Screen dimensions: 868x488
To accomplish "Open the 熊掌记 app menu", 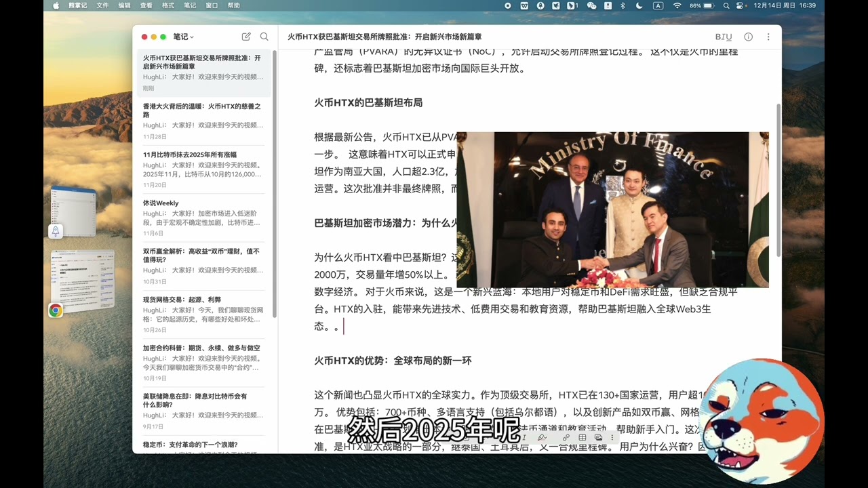I will (77, 5).
